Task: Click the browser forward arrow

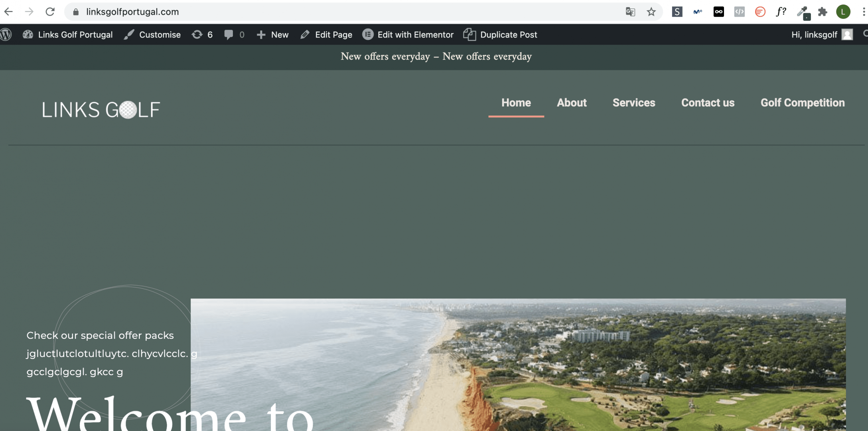Action: tap(29, 12)
